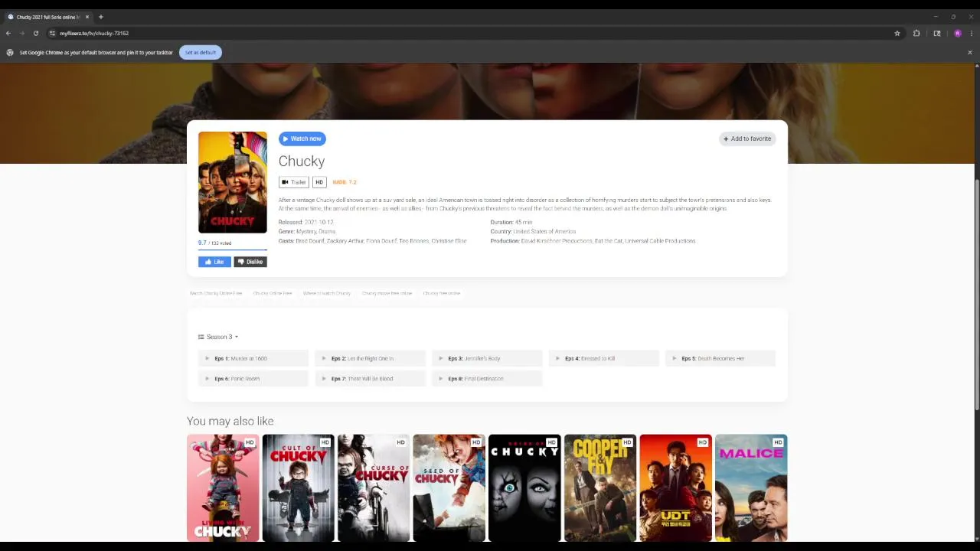This screenshot has height=551, width=980.
Task: Open Cult of Chucky poster
Action: (x=299, y=488)
